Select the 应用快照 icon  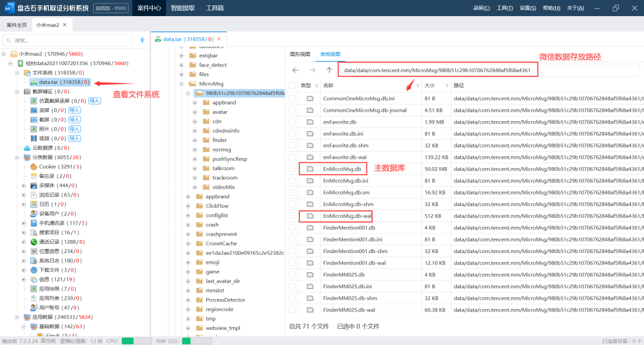pyautogui.click(x=34, y=289)
